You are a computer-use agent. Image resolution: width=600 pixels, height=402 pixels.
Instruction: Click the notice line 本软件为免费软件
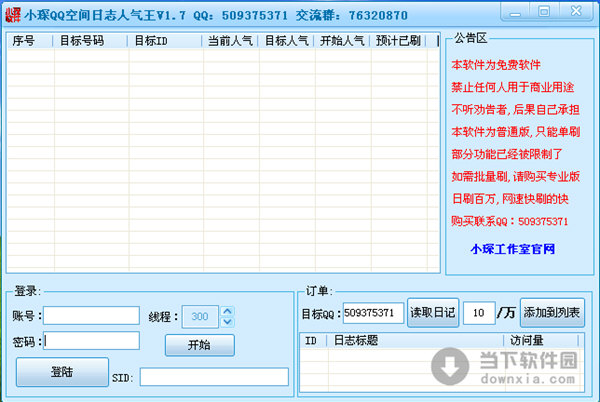tap(496, 65)
